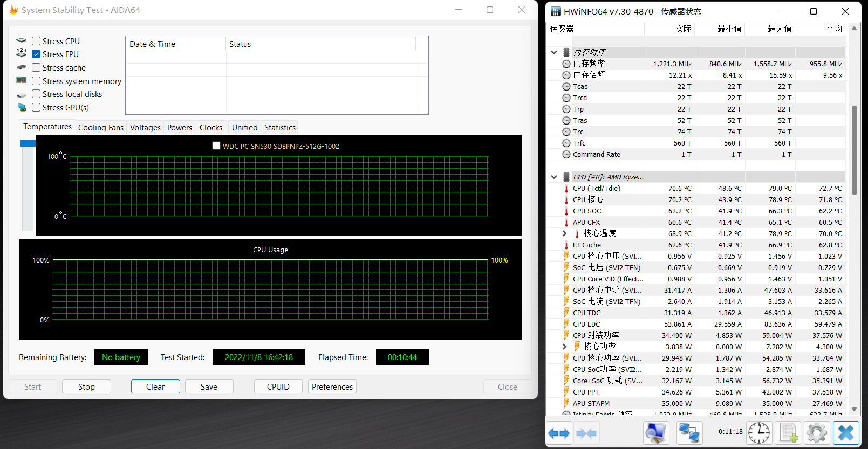Click the HWiNFO log file with plus icon
The width and height of the screenshot is (868, 449).
pyautogui.click(x=788, y=432)
